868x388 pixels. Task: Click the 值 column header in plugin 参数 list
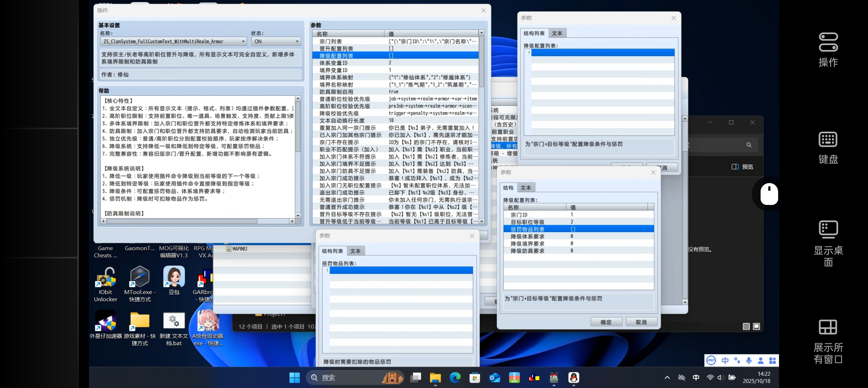coord(431,34)
